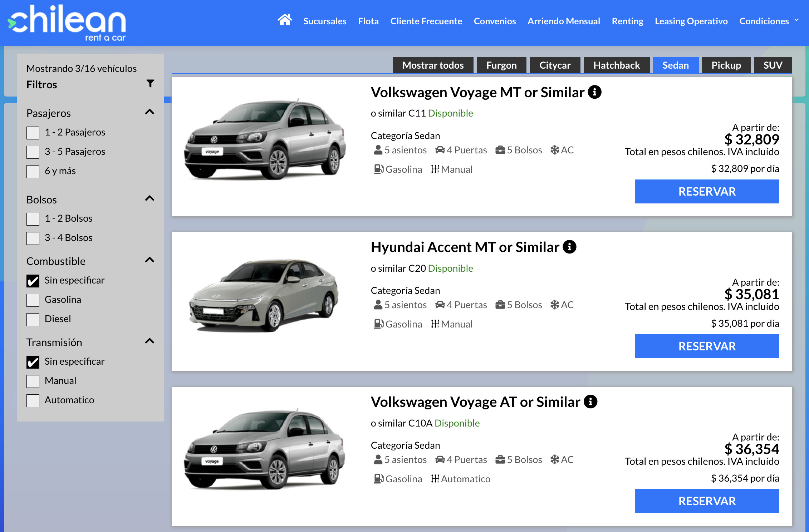Viewport: 809px width, 532px height.
Task: Switch to the SUV category tab
Action: (x=773, y=65)
